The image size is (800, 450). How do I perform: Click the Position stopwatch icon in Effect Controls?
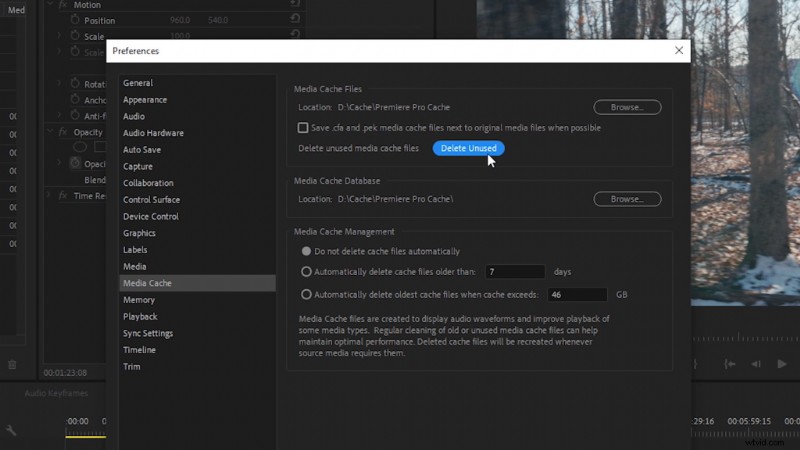75,20
